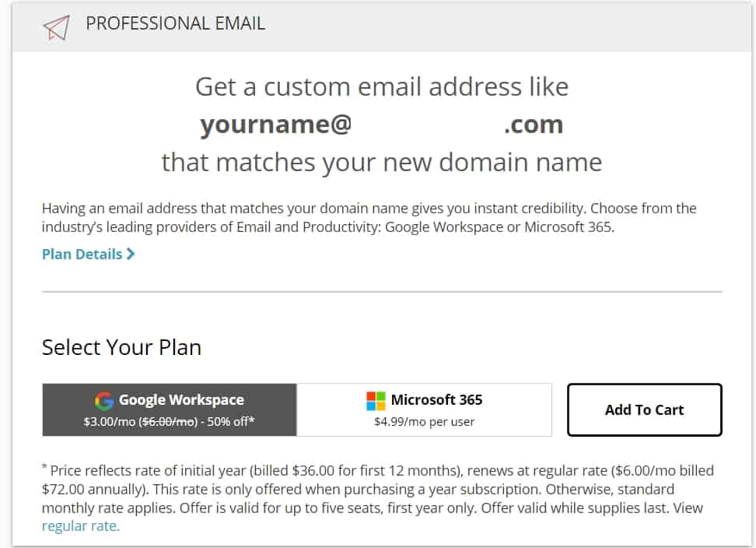Click the Add To Cart button

(x=645, y=409)
